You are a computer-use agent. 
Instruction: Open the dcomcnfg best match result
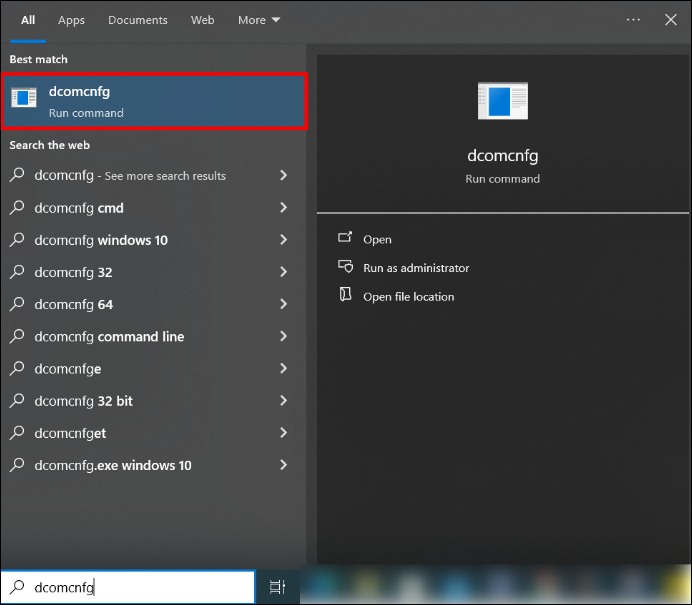coord(154,101)
